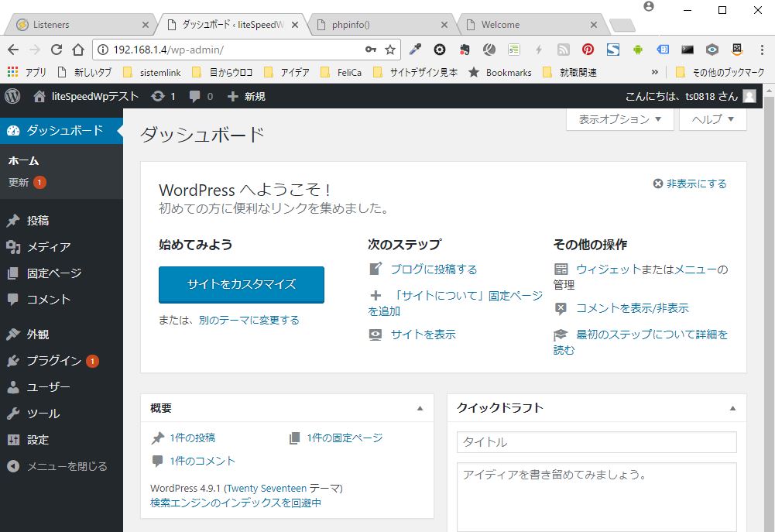Viewport: 775px width, 532px height.
Task: Click 最初のステップについて詳細を読む link
Action: tap(640, 342)
